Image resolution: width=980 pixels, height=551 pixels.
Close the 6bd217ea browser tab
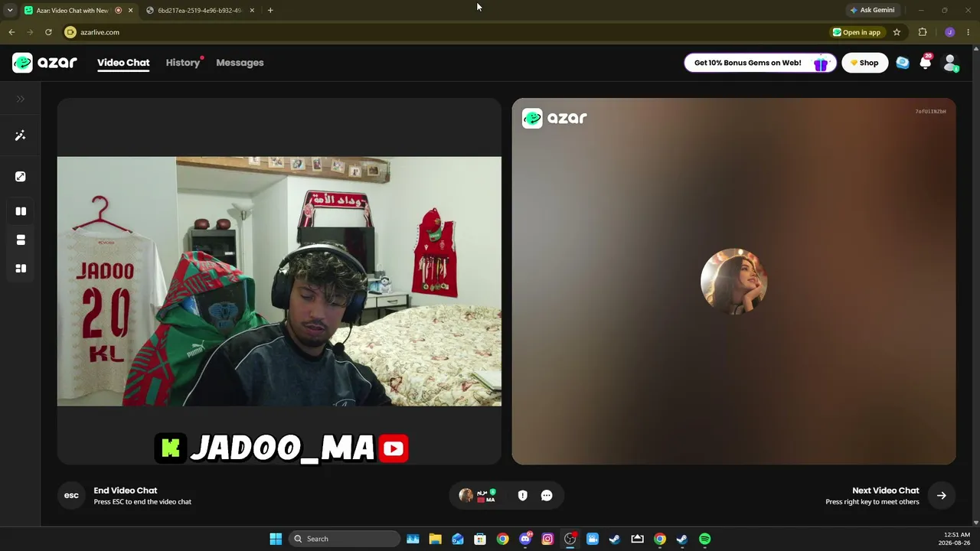[252, 10]
